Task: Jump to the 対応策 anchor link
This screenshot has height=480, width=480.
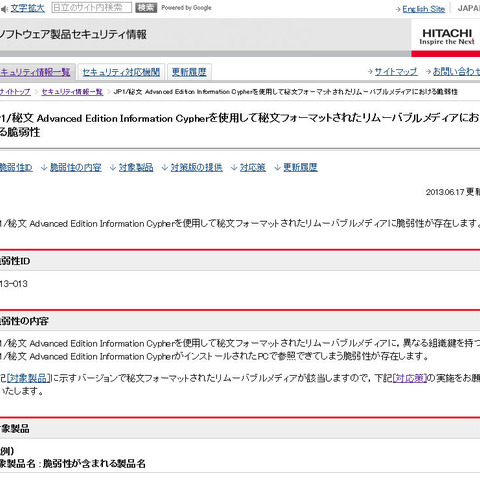Action: pos(253,167)
